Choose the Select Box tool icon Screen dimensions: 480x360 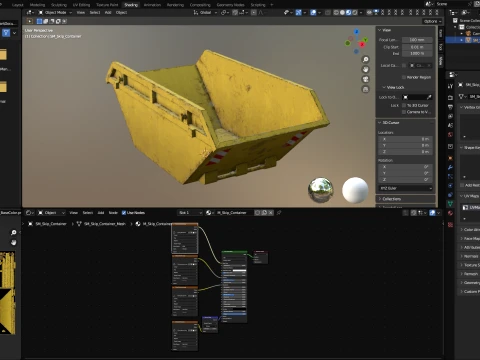pyautogui.click(x=39, y=21)
